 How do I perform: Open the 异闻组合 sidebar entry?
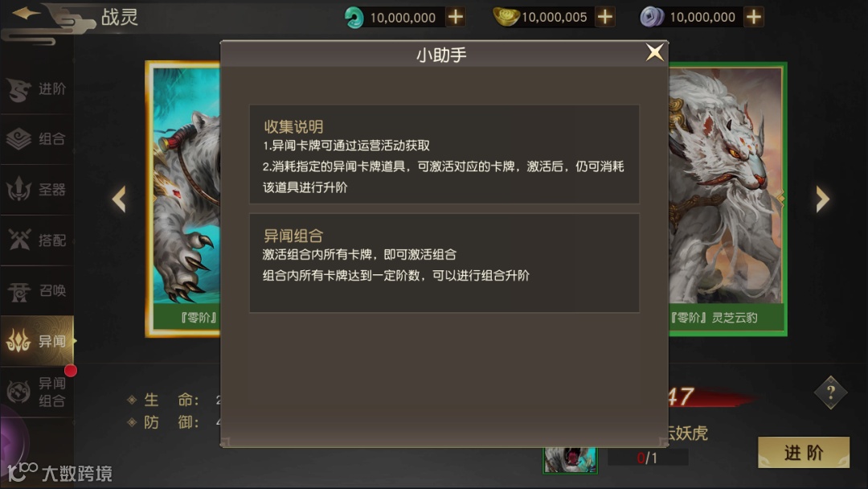[37, 392]
